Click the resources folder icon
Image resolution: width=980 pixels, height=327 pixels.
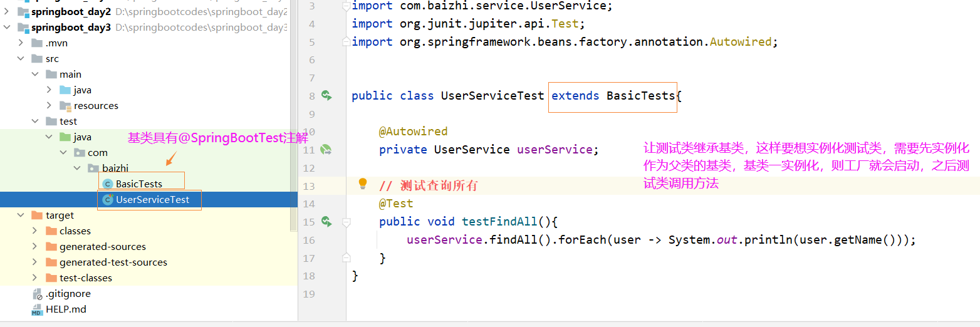tap(65, 105)
